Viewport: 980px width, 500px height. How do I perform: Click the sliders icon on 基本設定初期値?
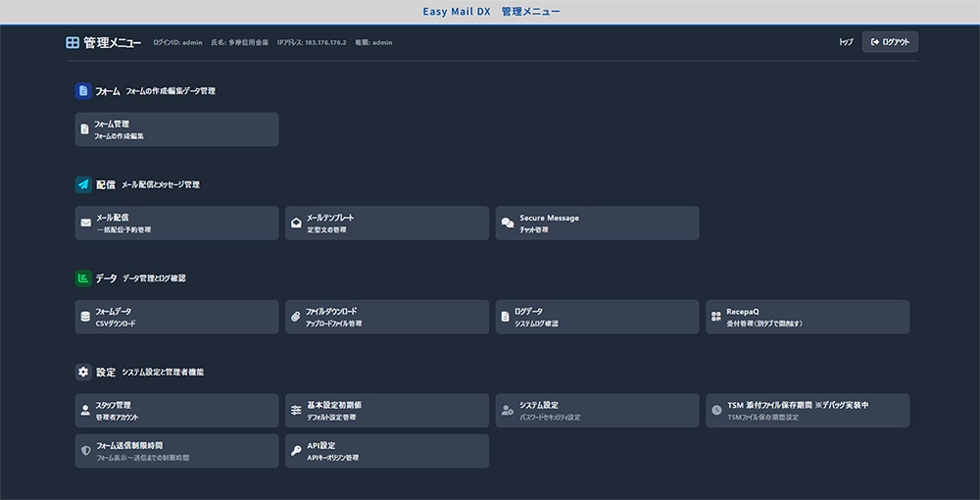[x=296, y=411]
